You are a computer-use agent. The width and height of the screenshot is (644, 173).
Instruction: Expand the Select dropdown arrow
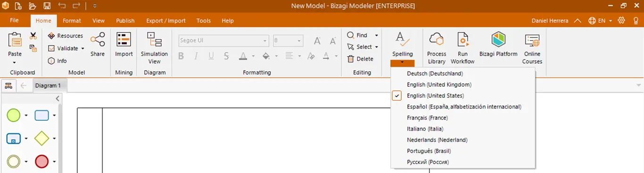376,47
